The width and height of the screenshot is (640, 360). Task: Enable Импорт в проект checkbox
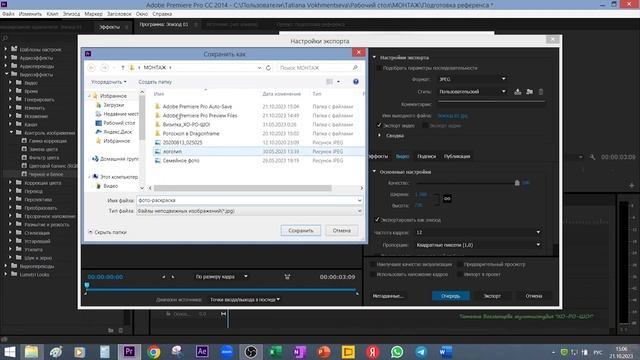tap(460, 274)
